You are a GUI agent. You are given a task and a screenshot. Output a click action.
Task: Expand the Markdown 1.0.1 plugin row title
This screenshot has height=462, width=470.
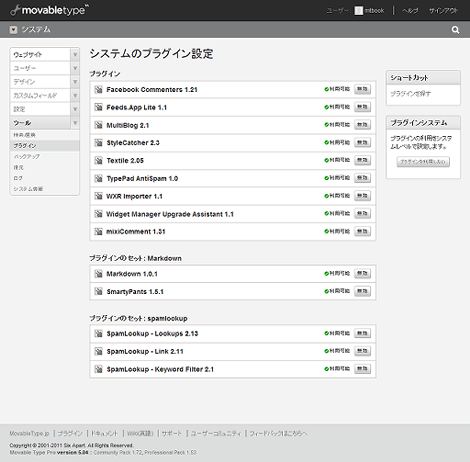132,274
